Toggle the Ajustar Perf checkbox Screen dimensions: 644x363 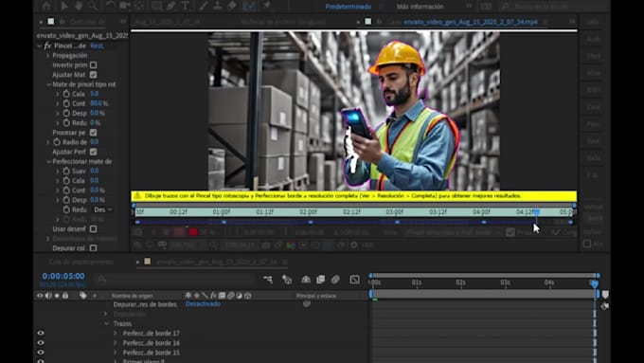93,152
